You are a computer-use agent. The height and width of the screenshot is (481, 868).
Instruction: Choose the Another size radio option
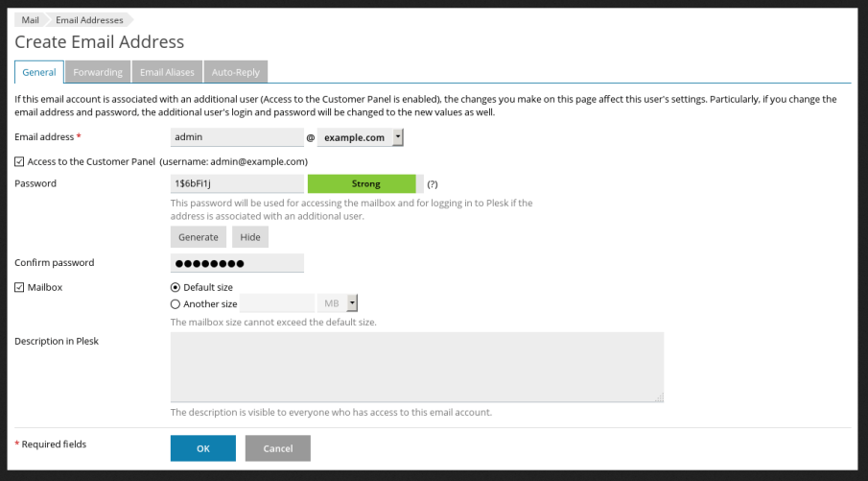click(x=176, y=304)
